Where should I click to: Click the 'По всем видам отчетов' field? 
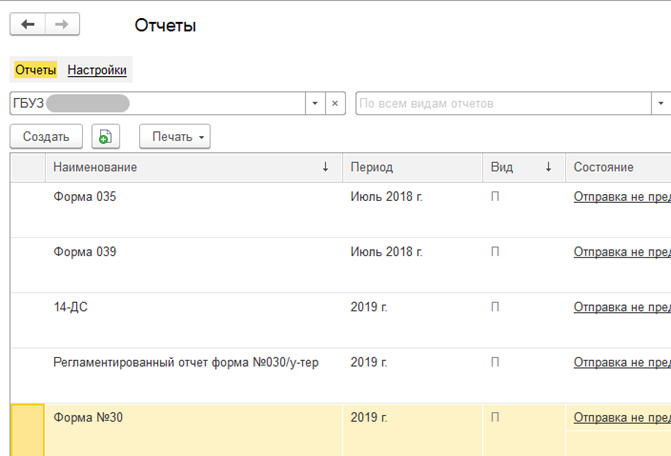pos(500,103)
